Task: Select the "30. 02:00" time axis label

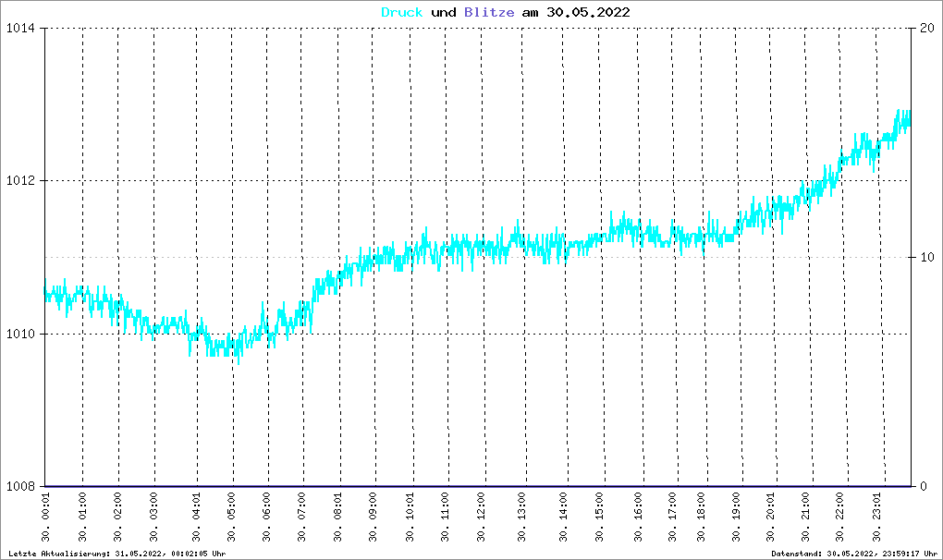Action: pos(118,517)
